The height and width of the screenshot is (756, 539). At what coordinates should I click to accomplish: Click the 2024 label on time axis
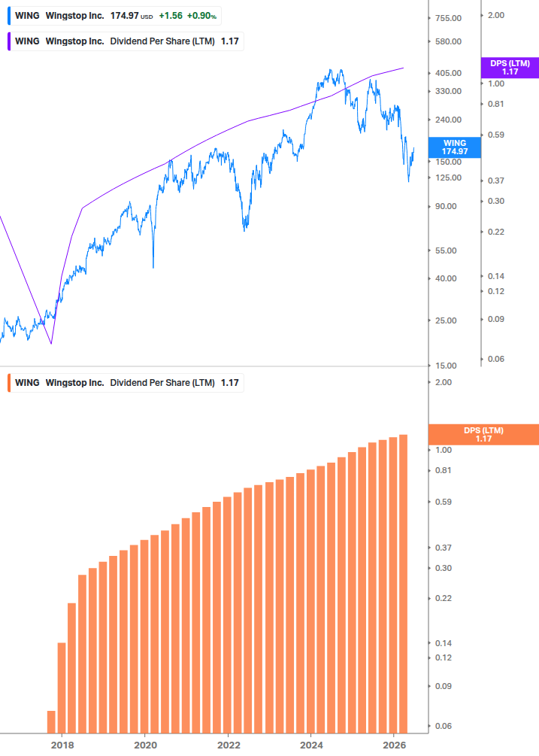[x=312, y=745]
